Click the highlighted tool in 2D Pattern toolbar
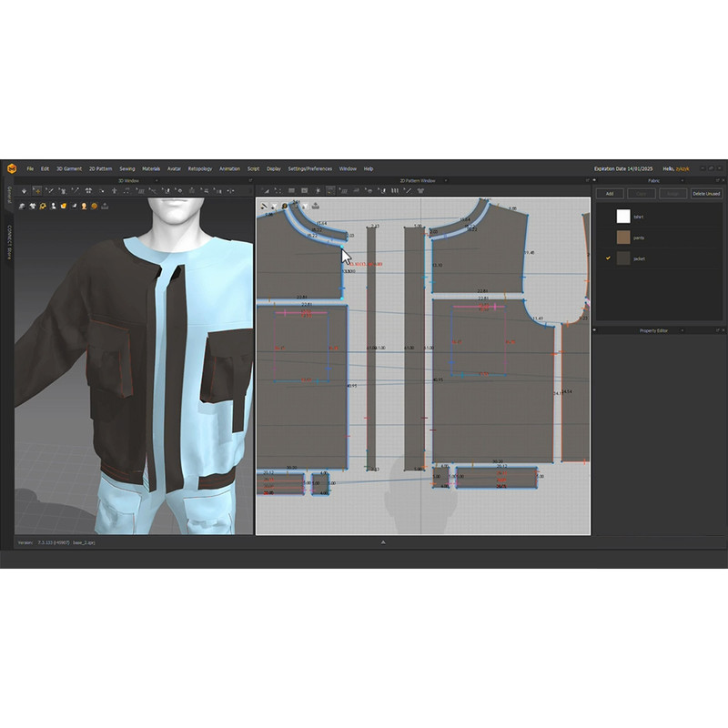 pyautogui.click(x=331, y=191)
